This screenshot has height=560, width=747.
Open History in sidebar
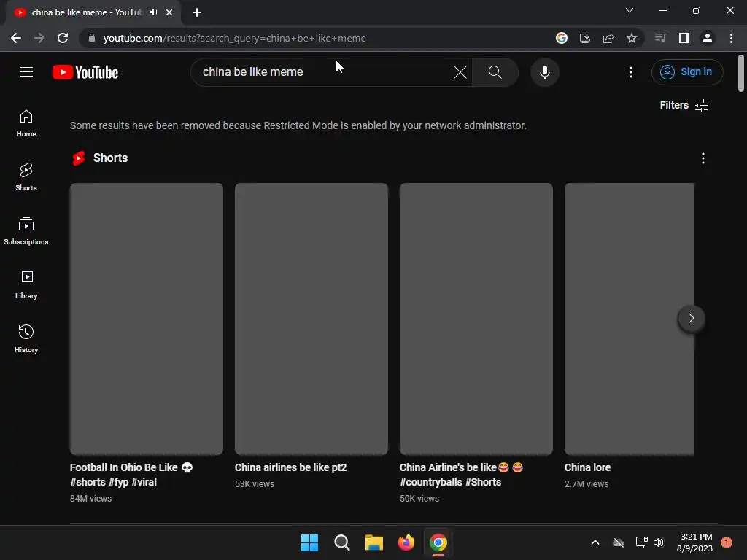[x=26, y=339]
